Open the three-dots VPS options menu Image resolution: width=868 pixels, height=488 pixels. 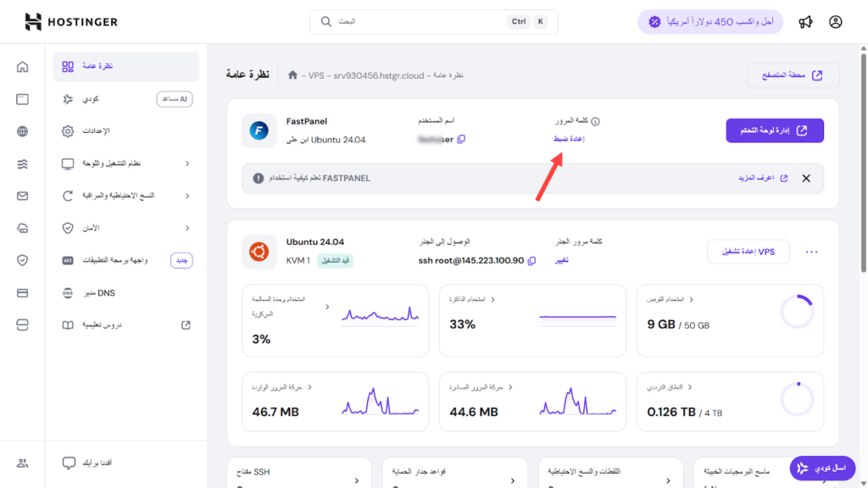tap(812, 252)
